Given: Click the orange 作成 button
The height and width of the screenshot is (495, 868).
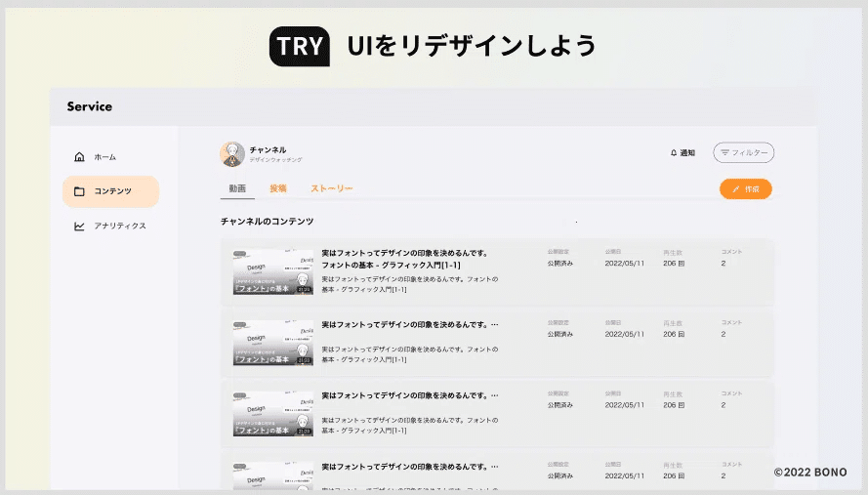Looking at the screenshot, I should pyautogui.click(x=746, y=188).
